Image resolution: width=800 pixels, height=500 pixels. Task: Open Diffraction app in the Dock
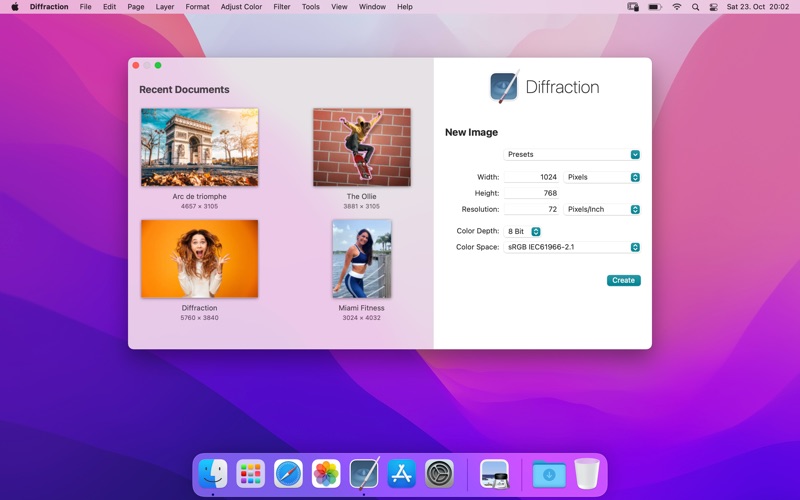[364, 473]
